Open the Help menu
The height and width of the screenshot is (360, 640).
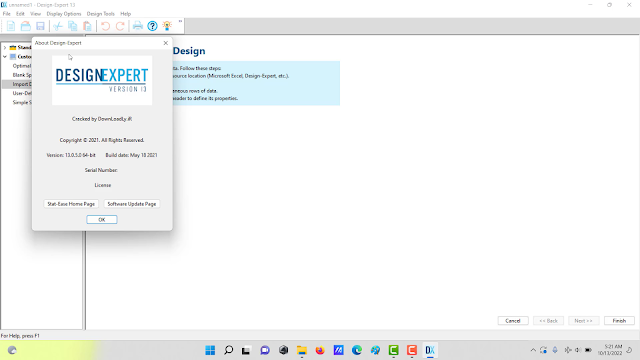(125, 13)
